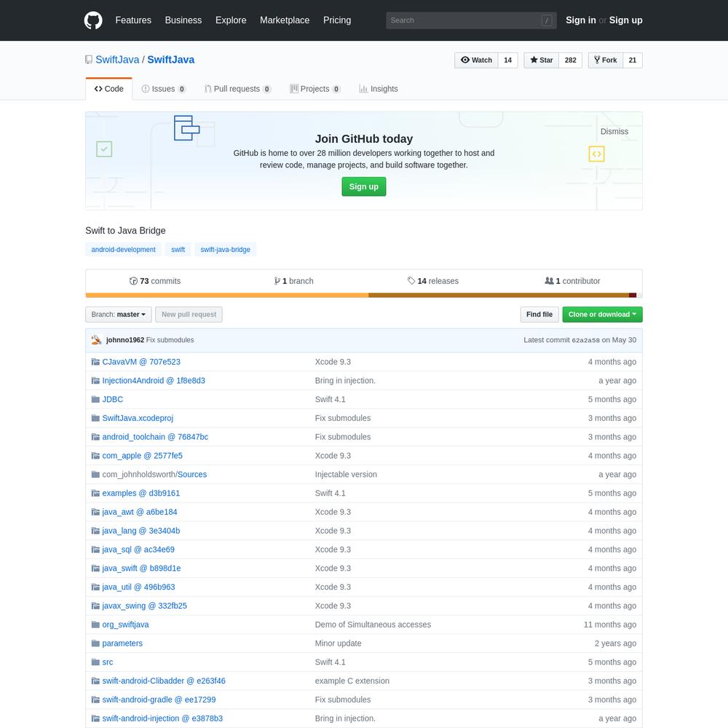728x728 pixels.
Task: Click the folder icon beside org_swiftjava
Action: click(95, 625)
